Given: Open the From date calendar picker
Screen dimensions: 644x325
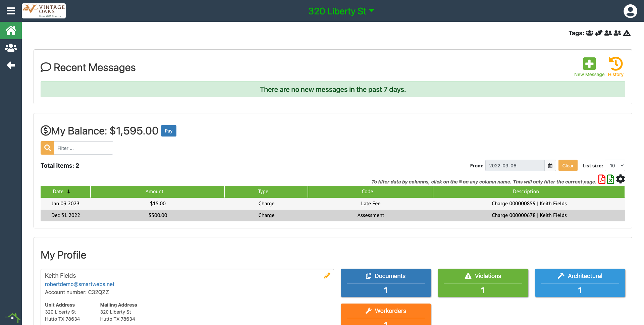Looking at the screenshot, I should 550,166.
